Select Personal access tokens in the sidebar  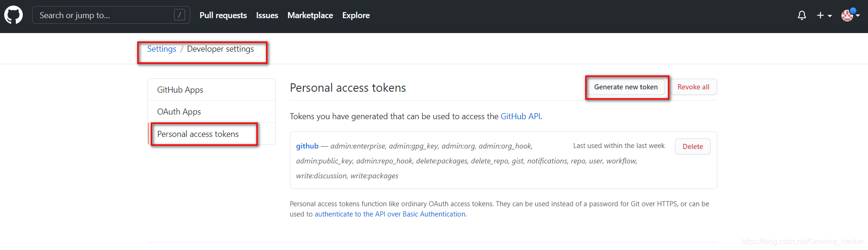[212, 134]
